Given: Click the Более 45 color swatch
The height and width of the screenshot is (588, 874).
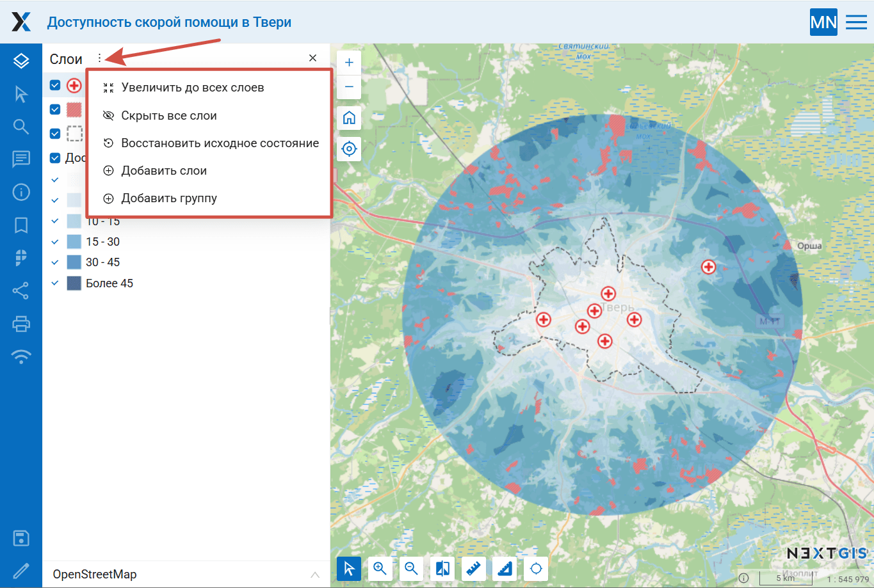Looking at the screenshot, I should coord(74,283).
